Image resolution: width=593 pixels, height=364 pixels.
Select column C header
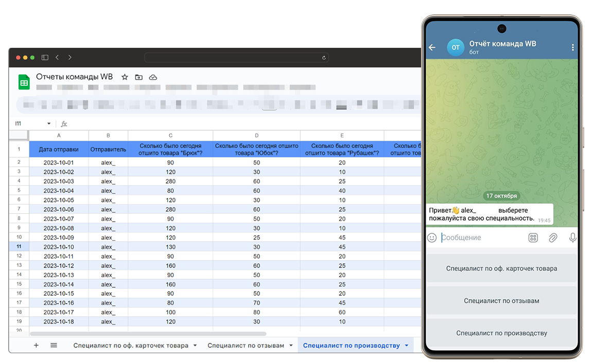click(x=170, y=135)
